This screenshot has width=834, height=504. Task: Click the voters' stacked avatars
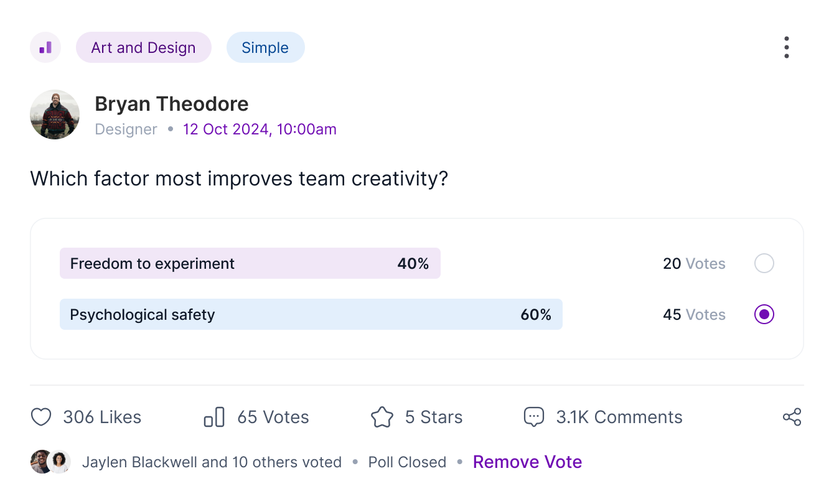50,462
